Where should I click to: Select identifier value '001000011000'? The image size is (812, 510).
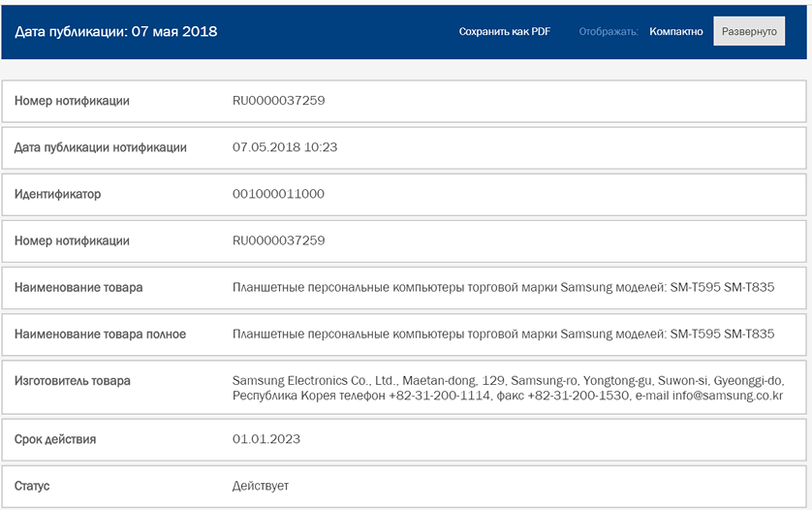278,194
